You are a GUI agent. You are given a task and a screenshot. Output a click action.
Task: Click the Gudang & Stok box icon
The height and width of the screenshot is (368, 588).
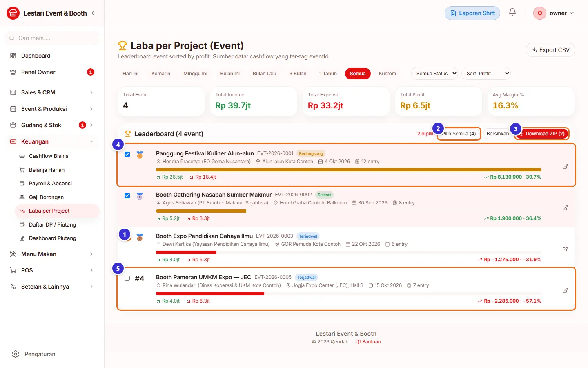[13, 125]
